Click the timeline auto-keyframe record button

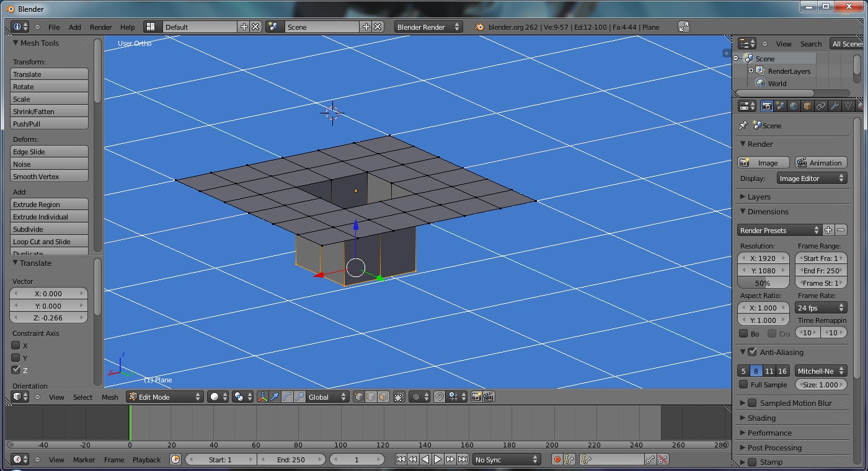point(557,459)
